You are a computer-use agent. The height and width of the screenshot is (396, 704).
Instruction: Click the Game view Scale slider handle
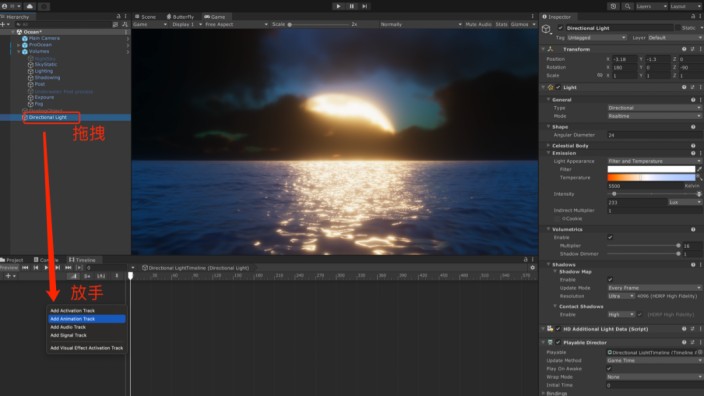tap(290, 24)
